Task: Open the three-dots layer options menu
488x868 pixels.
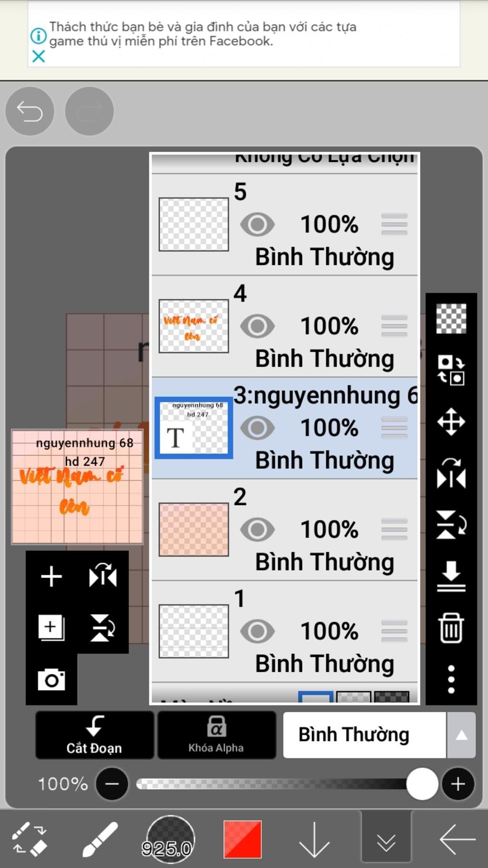Action: (x=451, y=679)
